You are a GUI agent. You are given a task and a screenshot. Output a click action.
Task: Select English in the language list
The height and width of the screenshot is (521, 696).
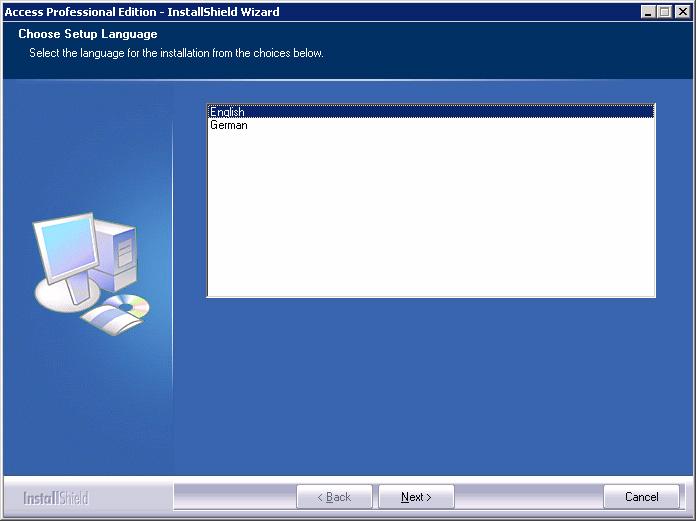coord(430,111)
